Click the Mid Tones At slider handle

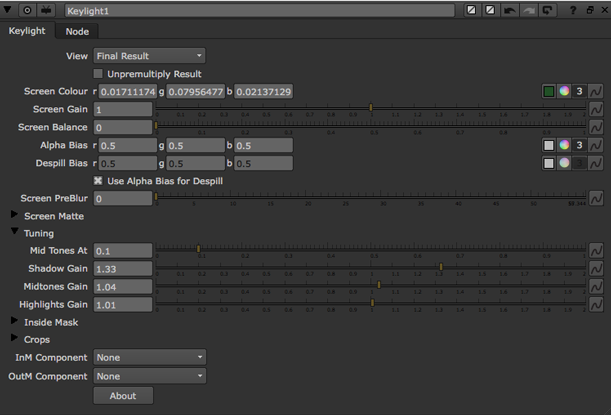(x=198, y=249)
